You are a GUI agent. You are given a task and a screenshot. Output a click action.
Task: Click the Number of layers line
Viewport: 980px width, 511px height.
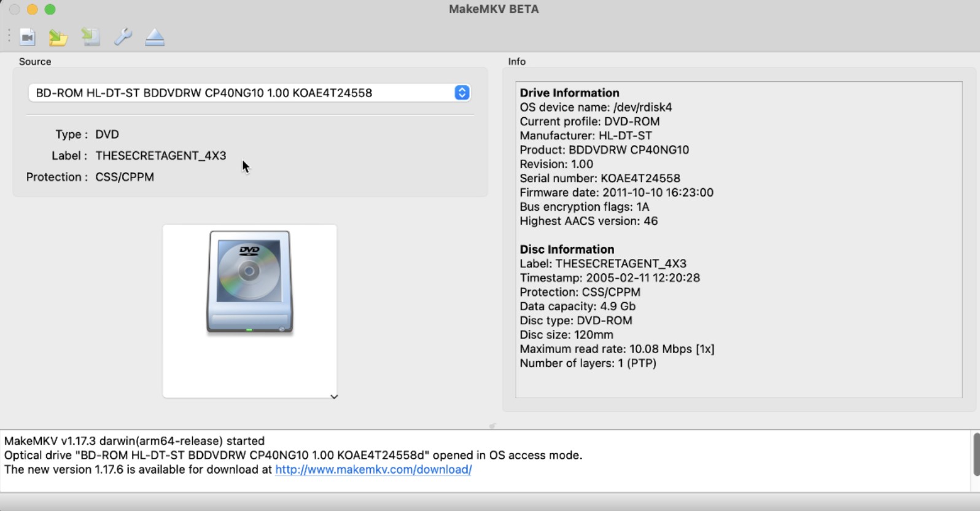[x=588, y=363]
